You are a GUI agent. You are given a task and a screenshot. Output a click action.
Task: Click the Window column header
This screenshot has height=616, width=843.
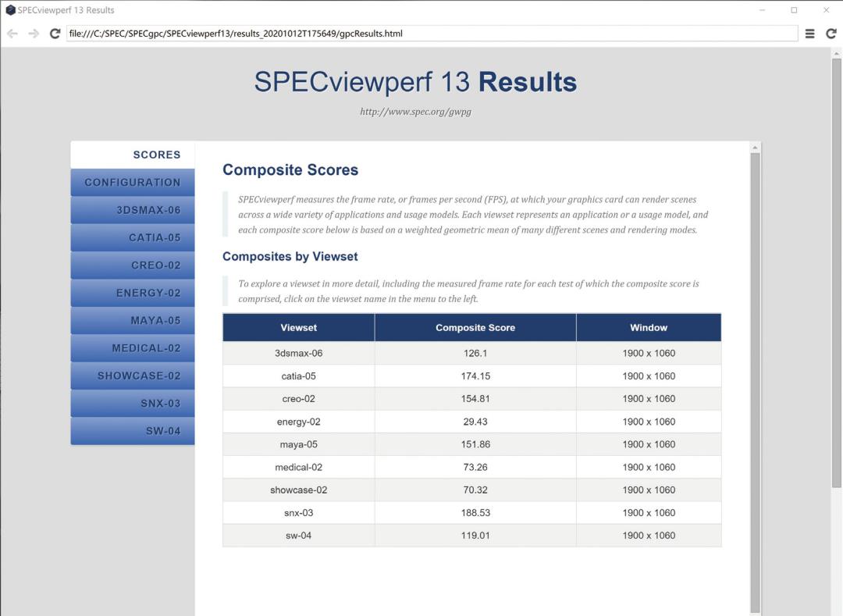pyautogui.click(x=649, y=327)
